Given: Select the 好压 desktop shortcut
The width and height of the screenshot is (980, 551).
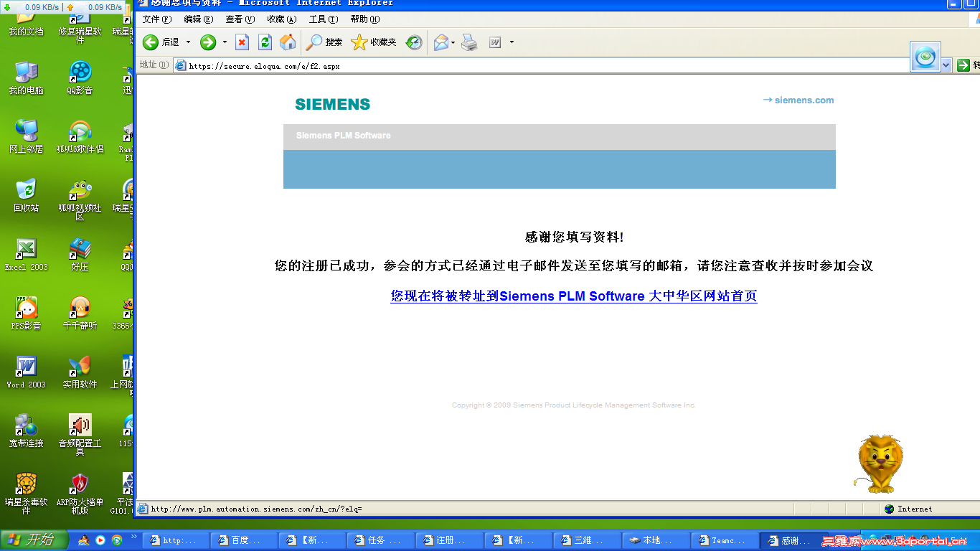Looking at the screenshot, I should point(80,254).
